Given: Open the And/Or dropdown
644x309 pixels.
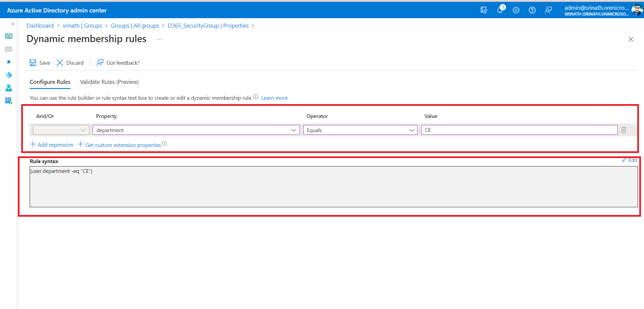Looking at the screenshot, I should click(61, 130).
